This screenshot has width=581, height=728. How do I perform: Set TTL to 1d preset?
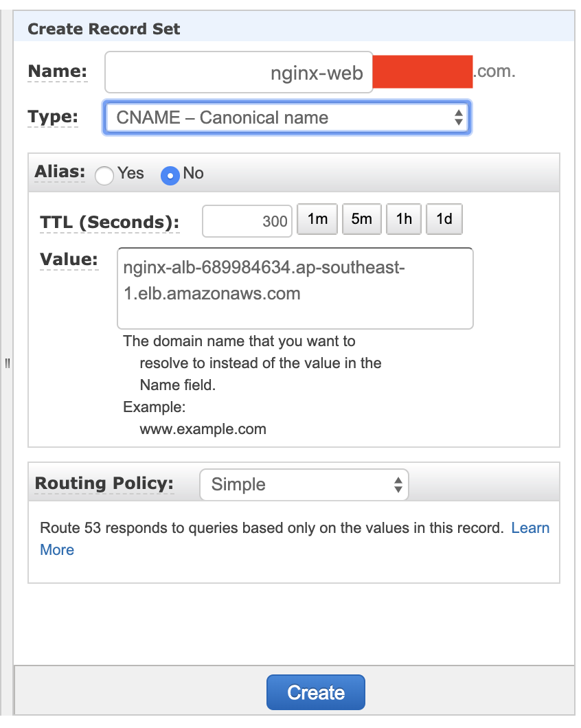444,219
